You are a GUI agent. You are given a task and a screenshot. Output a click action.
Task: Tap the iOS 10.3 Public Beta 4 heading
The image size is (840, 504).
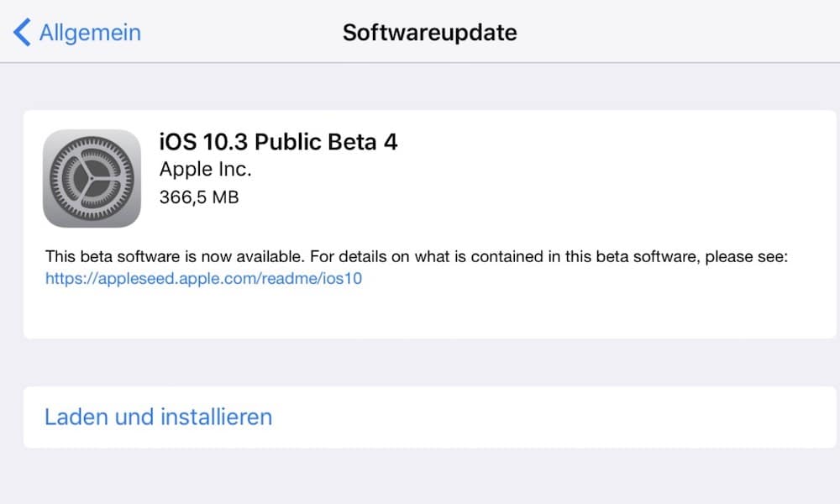coord(278,142)
